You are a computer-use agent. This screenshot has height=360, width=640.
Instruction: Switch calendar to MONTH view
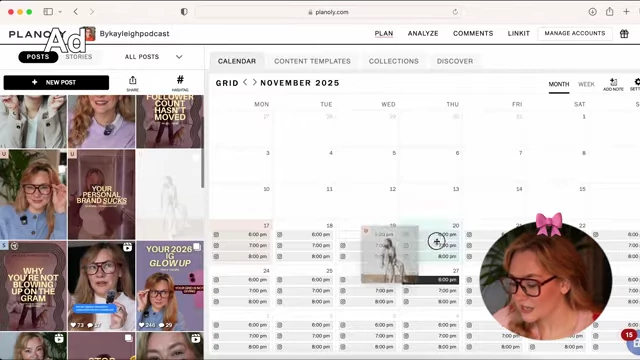click(x=559, y=84)
